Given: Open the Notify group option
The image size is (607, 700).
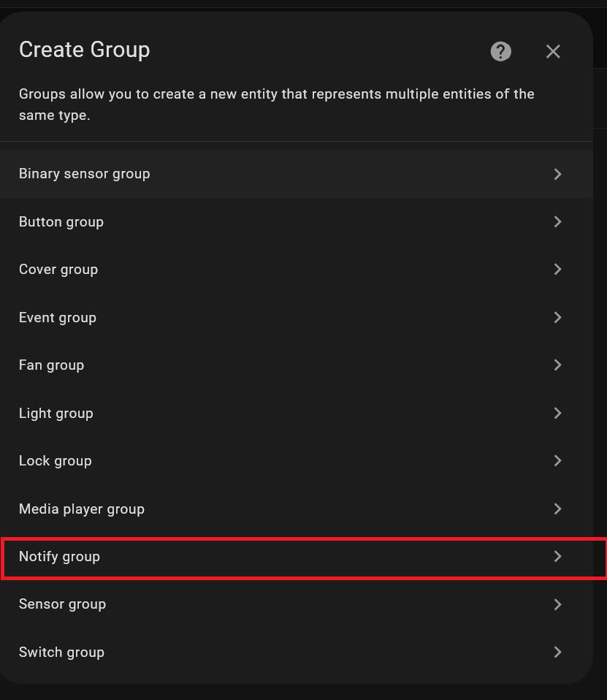Looking at the screenshot, I should coord(60,556).
